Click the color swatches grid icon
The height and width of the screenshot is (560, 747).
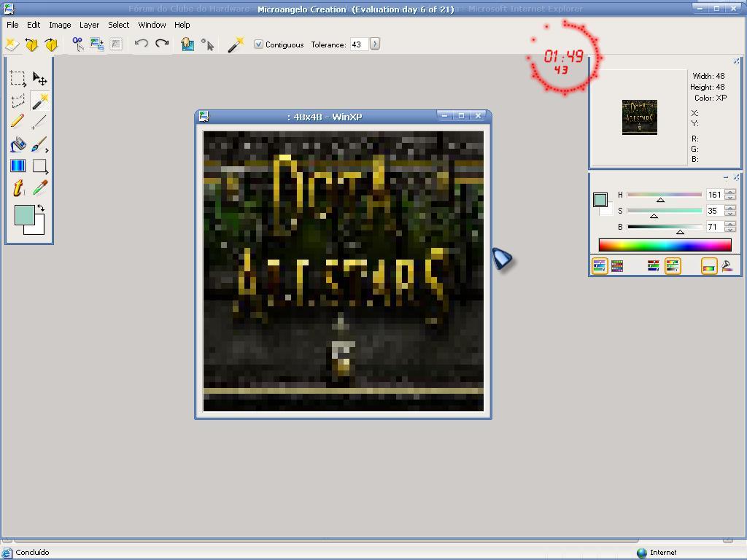point(617,266)
